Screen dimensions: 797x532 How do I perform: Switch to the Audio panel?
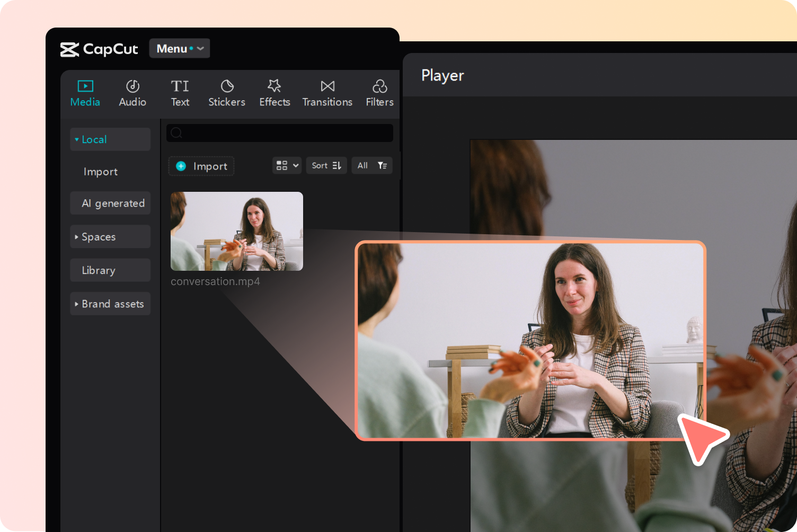132,93
